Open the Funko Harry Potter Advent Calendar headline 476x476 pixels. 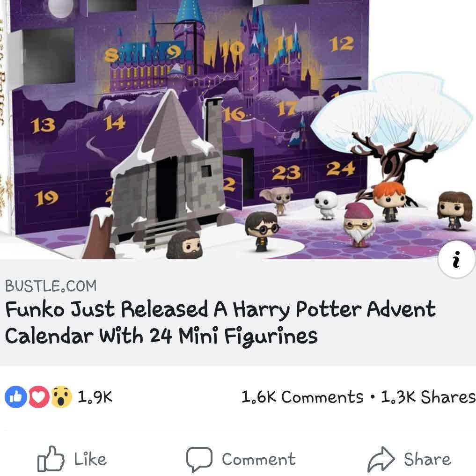point(220,322)
